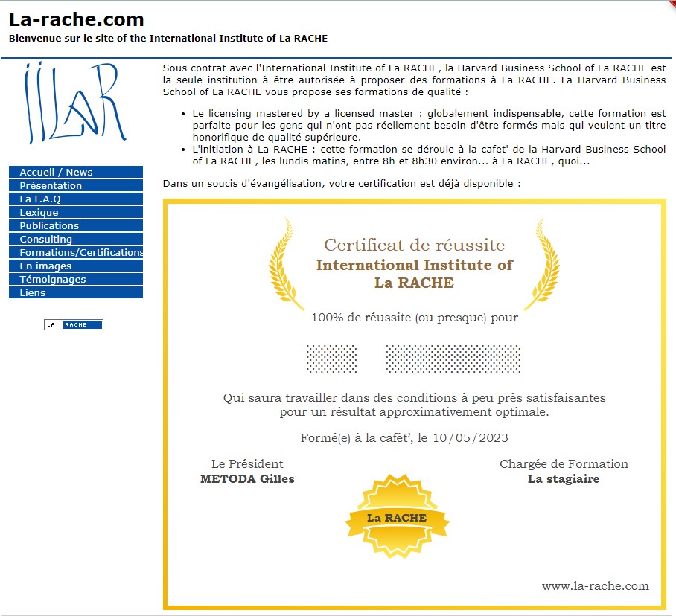Follow the www.la-rache.com link on certificate
Viewport: 676px width, 616px height.
[595, 586]
